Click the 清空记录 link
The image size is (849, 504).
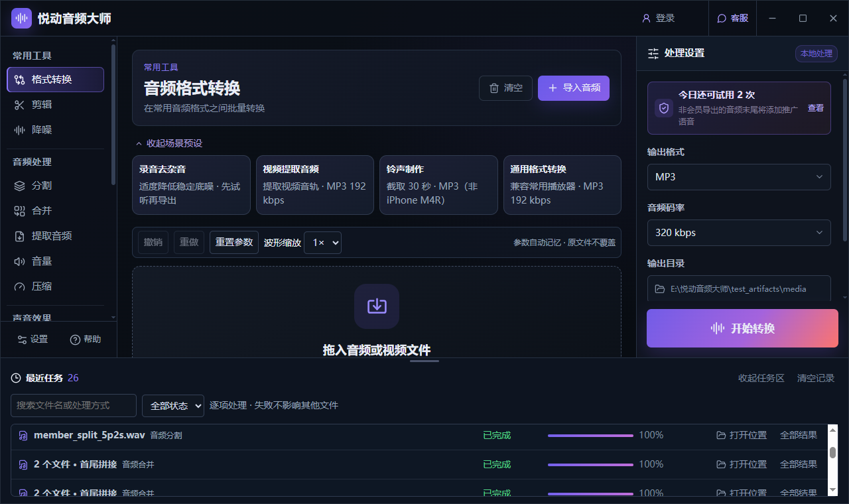pyautogui.click(x=816, y=378)
